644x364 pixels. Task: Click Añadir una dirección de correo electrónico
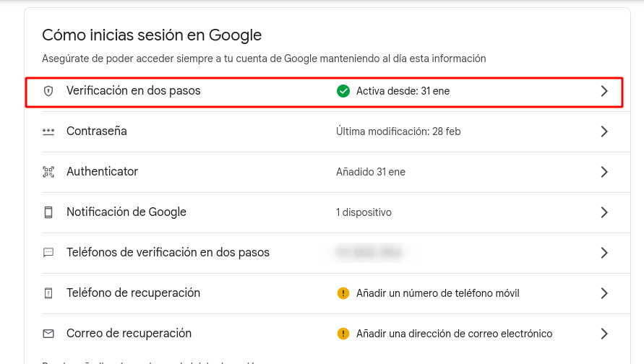[x=454, y=334]
